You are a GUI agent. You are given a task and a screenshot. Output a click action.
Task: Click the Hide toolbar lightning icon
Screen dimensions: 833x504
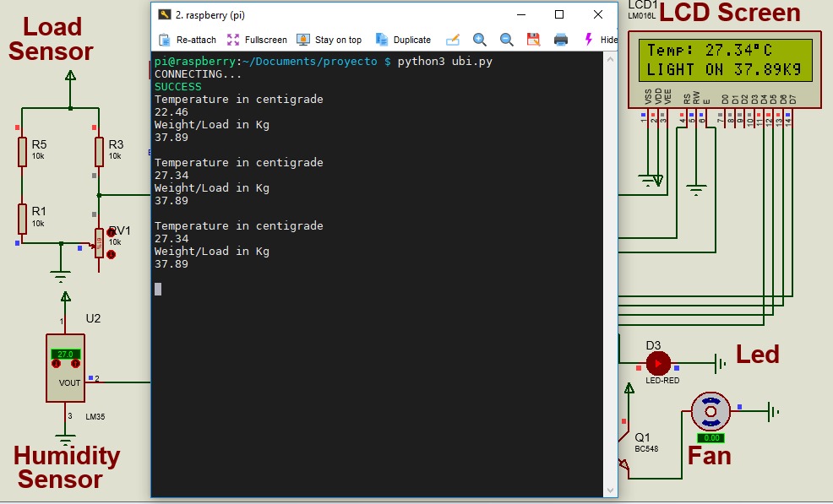[x=589, y=40]
